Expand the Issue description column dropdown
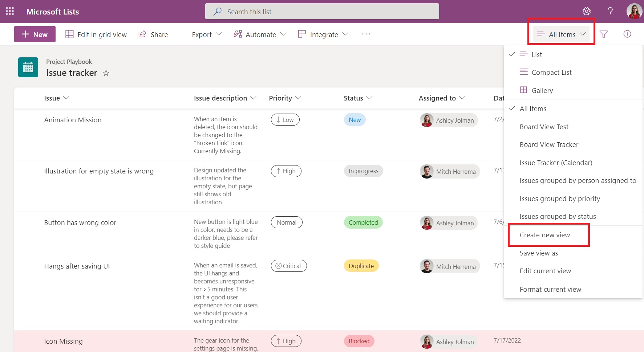This screenshot has width=644, height=352. click(254, 98)
